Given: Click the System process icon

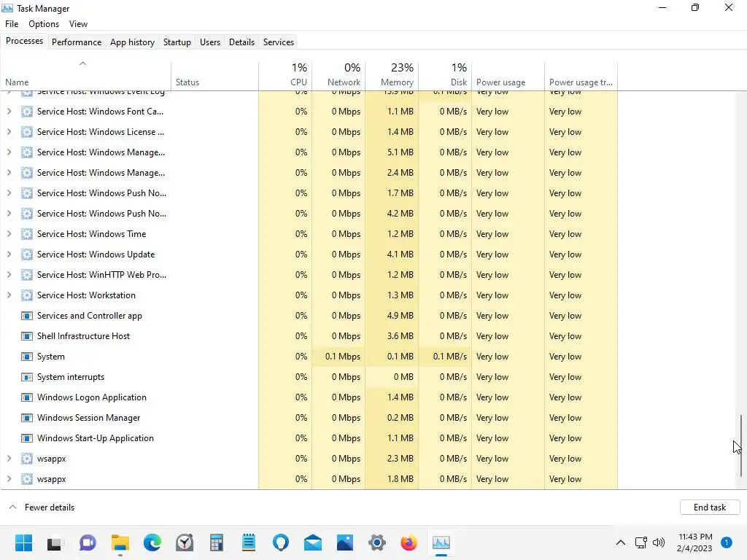Looking at the screenshot, I should pyautogui.click(x=27, y=357).
